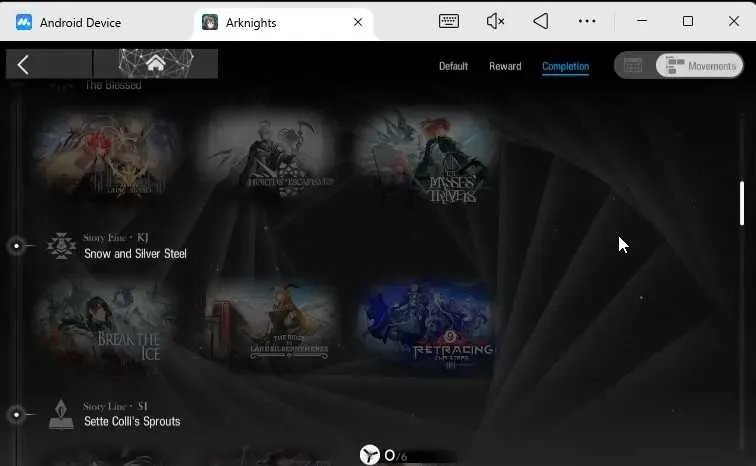This screenshot has height=466, width=756.
Task: Open The Masses' Travels event thumbnail
Action: 427,157
